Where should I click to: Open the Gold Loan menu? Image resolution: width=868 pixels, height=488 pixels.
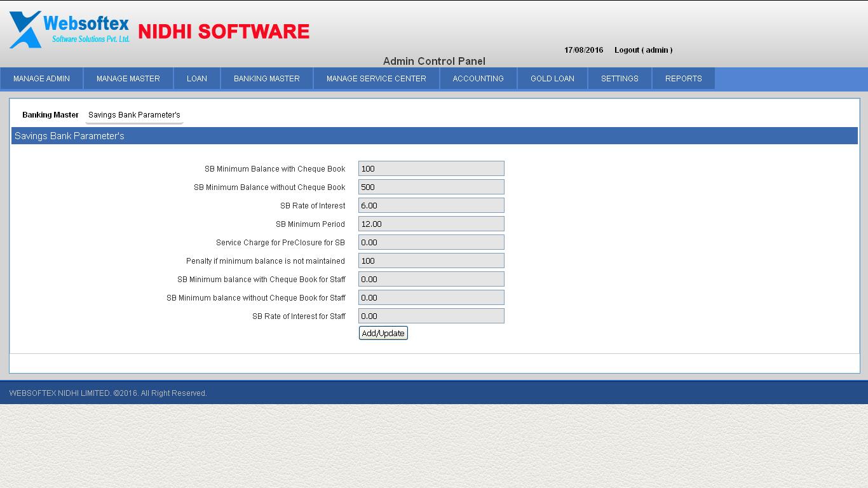(552, 79)
